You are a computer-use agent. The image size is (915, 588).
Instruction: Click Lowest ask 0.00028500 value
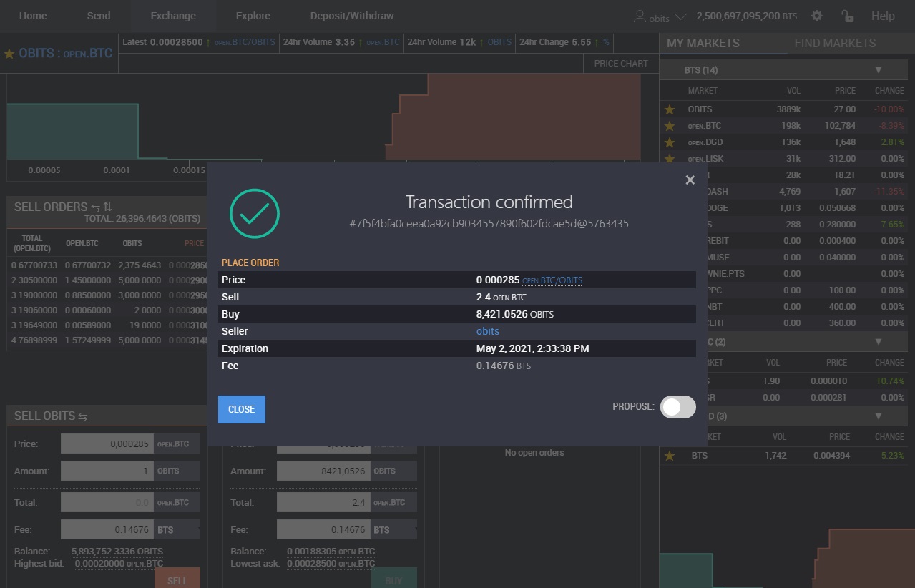(331, 564)
